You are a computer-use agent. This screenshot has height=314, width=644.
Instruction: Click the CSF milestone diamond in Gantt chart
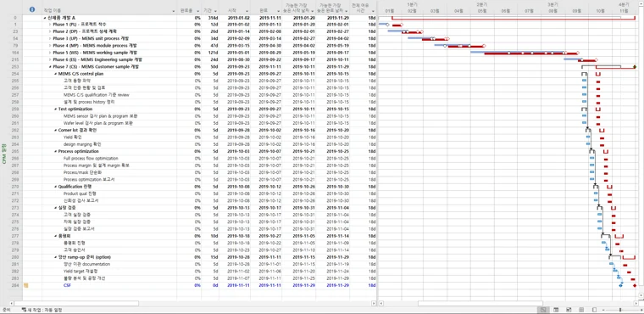point(620,285)
